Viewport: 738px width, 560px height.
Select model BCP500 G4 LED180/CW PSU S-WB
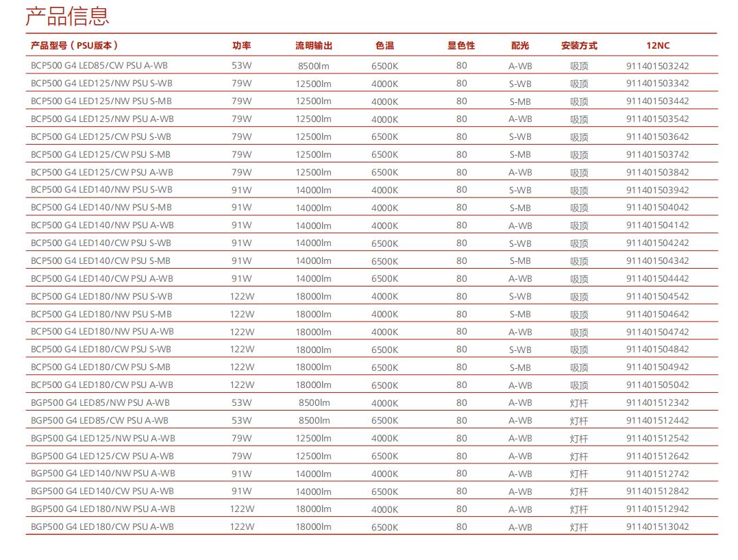pyautogui.click(x=101, y=350)
